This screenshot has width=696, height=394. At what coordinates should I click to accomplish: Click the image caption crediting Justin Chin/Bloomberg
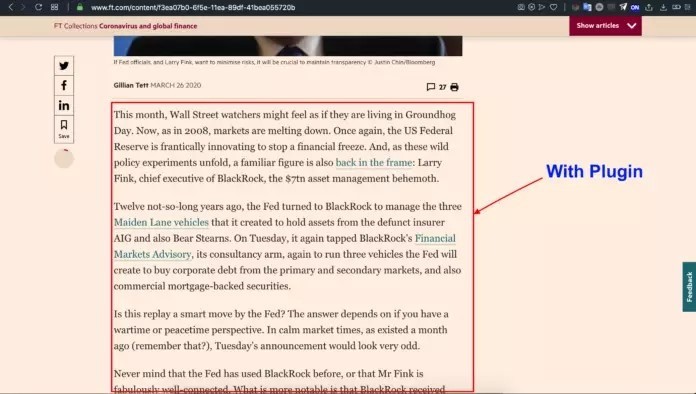[x=274, y=62]
